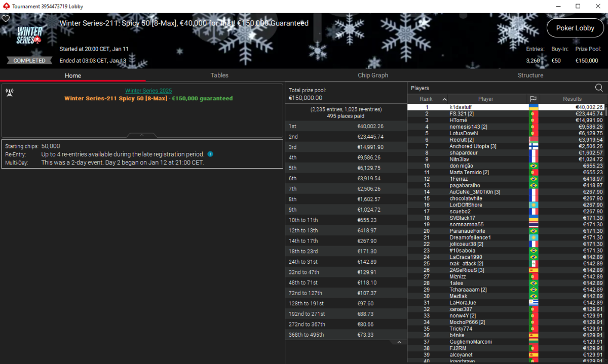Screen dimensions: 608x364
Task: Click the favorite heart icon
Action: pyautogui.click(x=6, y=19)
